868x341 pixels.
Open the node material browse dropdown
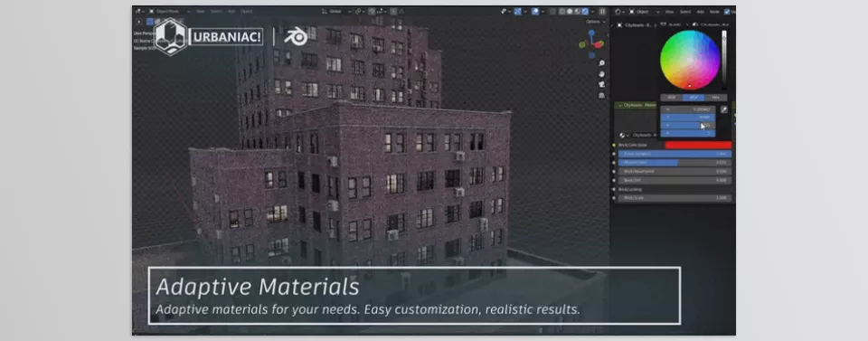[624, 135]
